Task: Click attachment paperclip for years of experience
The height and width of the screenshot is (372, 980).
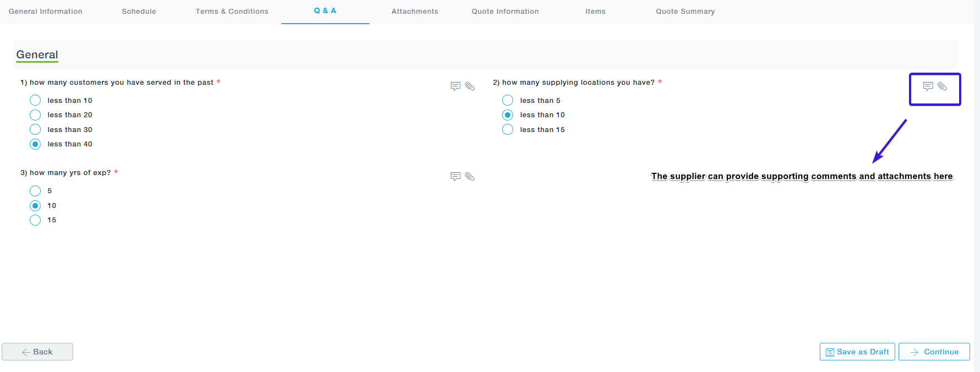Action: [470, 177]
